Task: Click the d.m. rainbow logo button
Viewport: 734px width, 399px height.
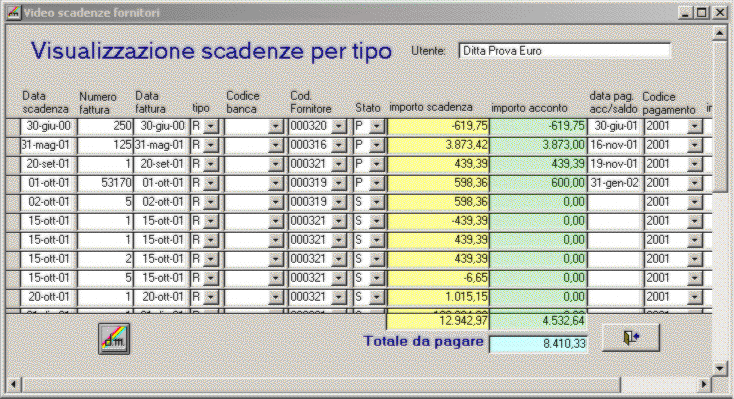Action: coord(114,339)
